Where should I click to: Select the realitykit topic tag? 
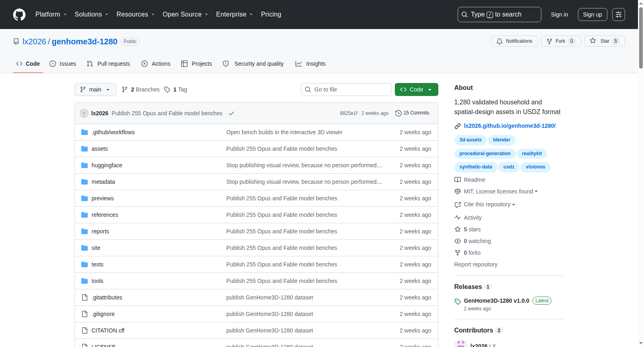pyautogui.click(x=532, y=154)
